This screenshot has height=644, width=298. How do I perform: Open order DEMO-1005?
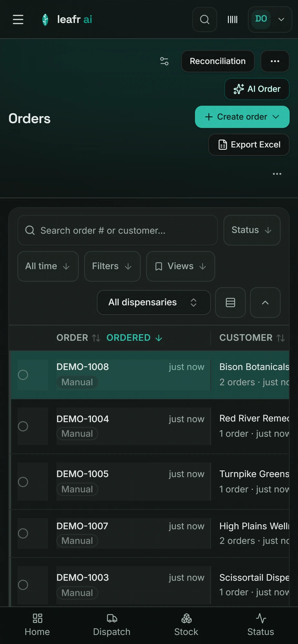(x=83, y=474)
